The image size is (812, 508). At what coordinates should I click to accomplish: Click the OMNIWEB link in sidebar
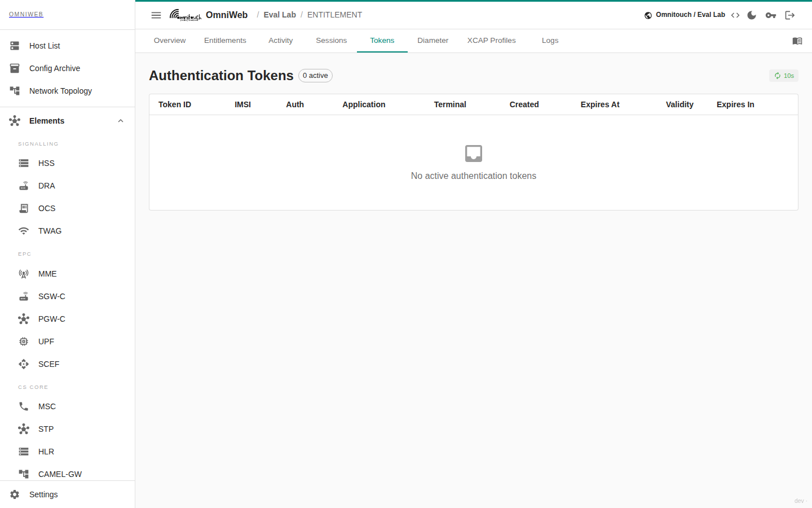(x=26, y=15)
